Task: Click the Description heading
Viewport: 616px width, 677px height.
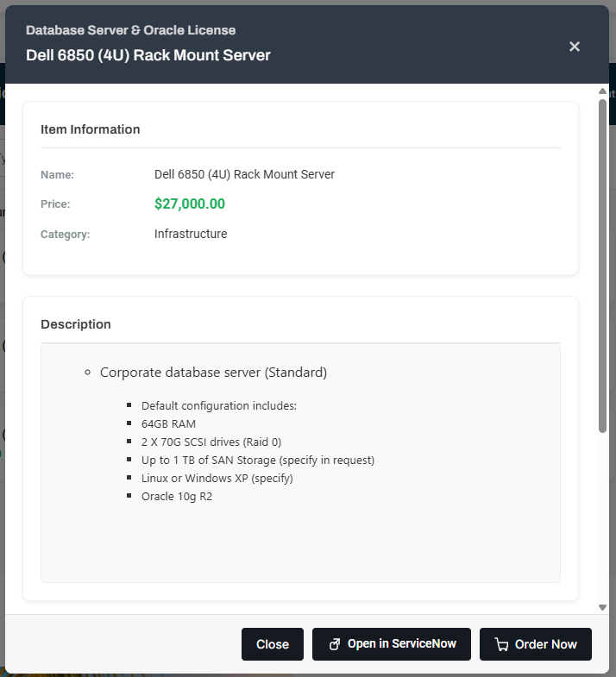Action: pyautogui.click(x=76, y=324)
